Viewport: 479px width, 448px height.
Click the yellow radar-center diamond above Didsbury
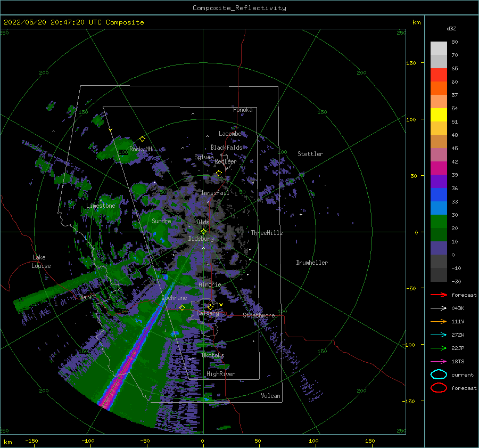tap(203, 232)
